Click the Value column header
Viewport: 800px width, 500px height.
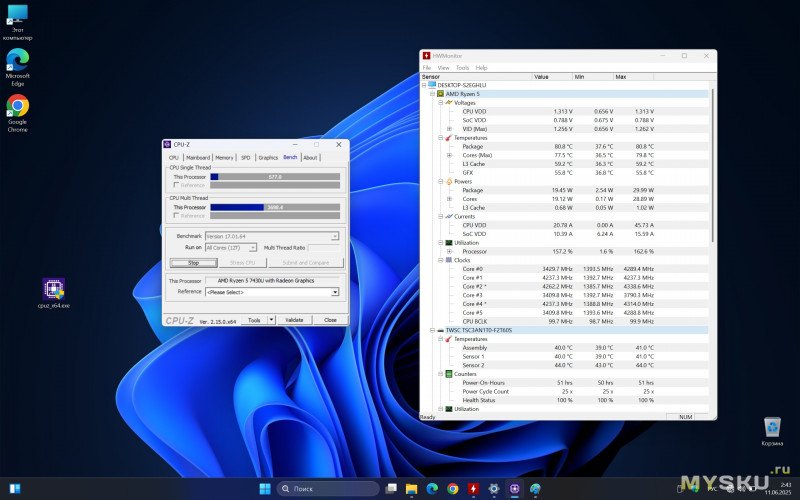(553, 77)
